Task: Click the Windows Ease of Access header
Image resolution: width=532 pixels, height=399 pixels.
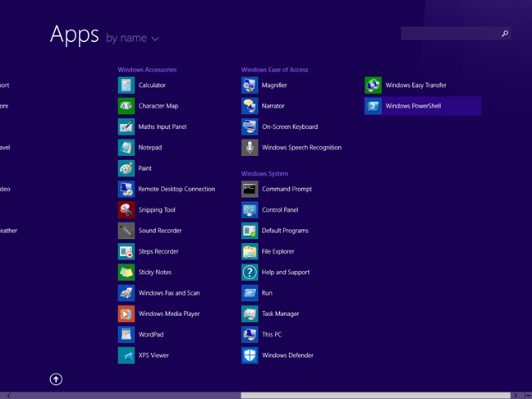Action: click(274, 70)
